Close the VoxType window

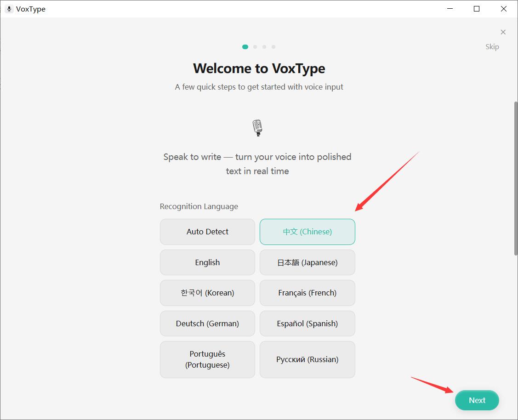tap(503, 9)
